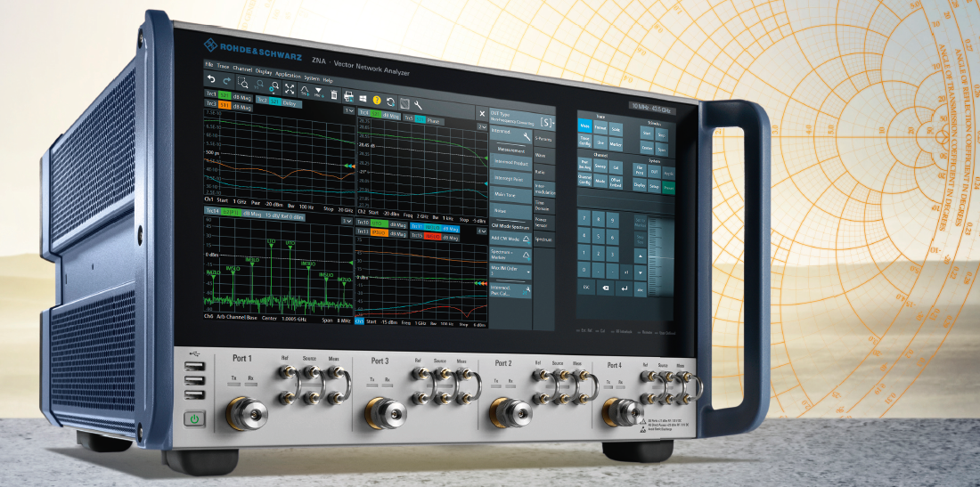Click the Center stimulus hardkey
The width and height of the screenshot is (980, 487).
(x=647, y=148)
